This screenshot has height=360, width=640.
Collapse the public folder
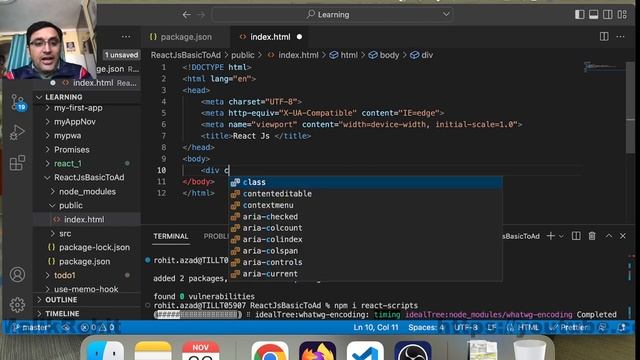(71, 205)
